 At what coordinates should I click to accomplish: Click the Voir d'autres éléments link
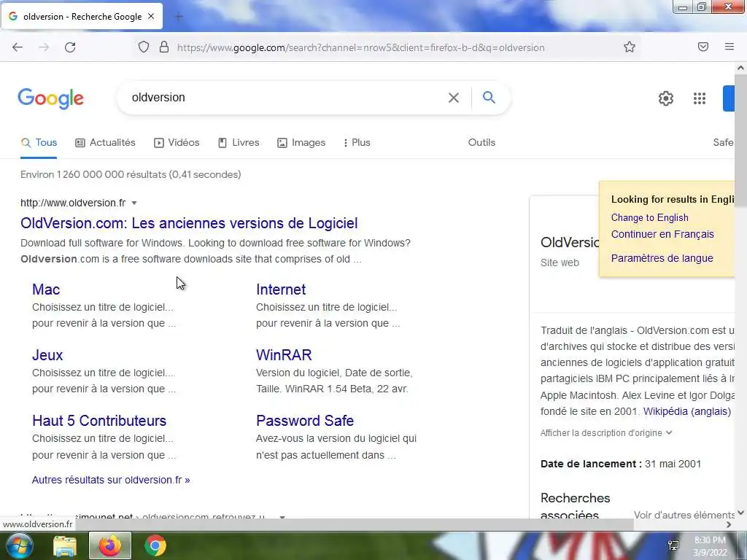684,515
